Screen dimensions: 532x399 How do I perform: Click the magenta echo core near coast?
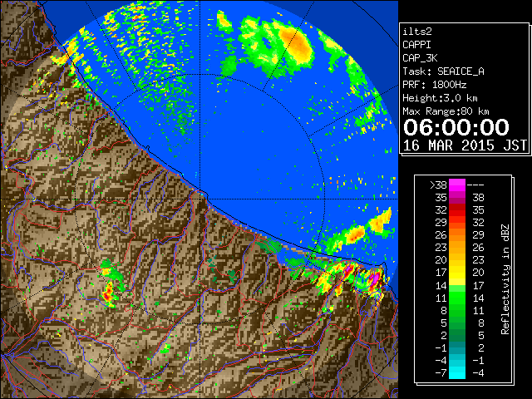pyautogui.click(x=374, y=278)
